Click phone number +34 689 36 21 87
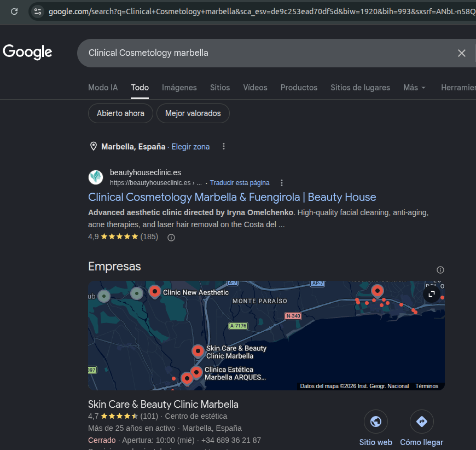The height and width of the screenshot is (450, 476). tap(231, 440)
